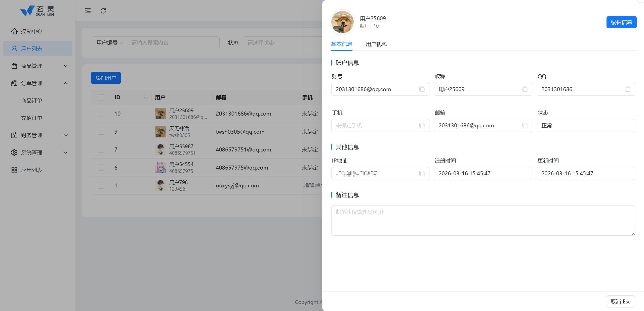The width and height of the screenshot is (644, 311).
Task: Switch to the 用户钱包 tab
Action: [x=376, y=44]
